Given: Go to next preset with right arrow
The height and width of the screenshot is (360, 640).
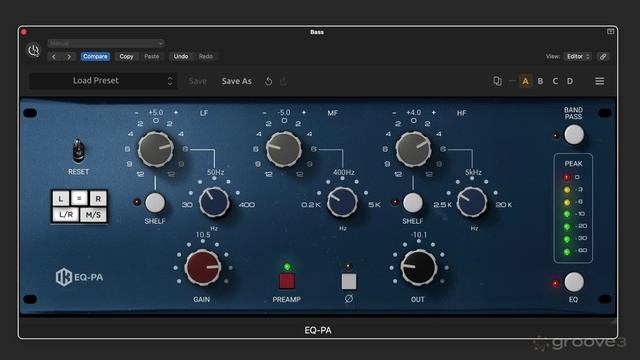Looking at the screenshot, I should 69,57.
